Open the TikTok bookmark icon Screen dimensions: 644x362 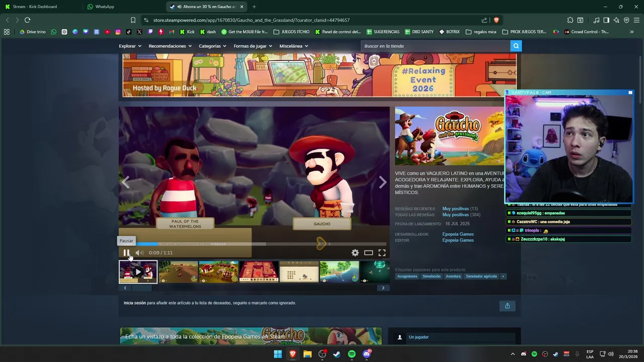coord(129,32)
